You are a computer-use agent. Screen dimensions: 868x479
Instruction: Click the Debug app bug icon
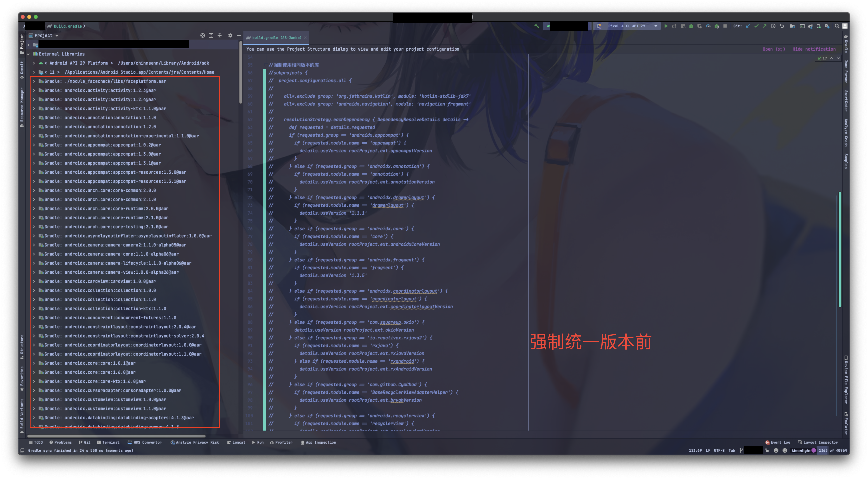[x=691, y=26]
